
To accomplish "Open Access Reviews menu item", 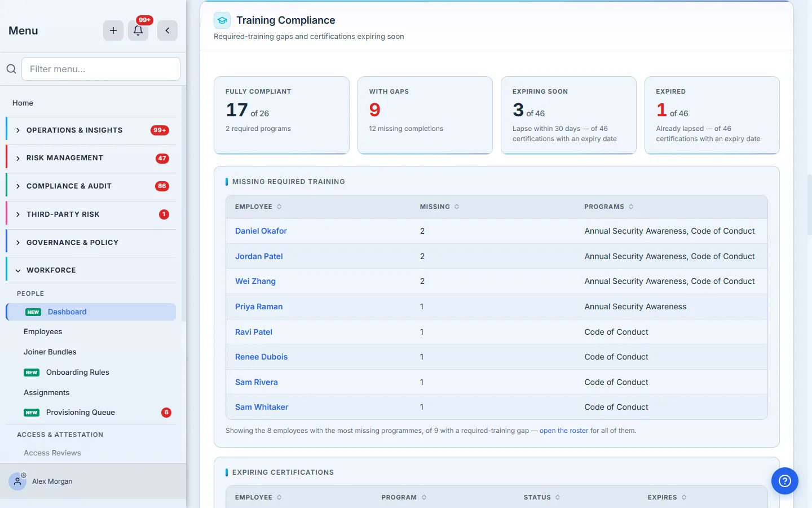I will (x=52, y=453).
